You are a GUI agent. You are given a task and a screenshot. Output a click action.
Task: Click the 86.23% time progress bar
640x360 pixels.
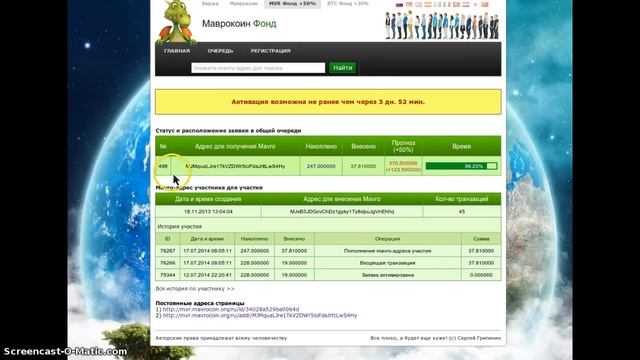coord(461,166)
